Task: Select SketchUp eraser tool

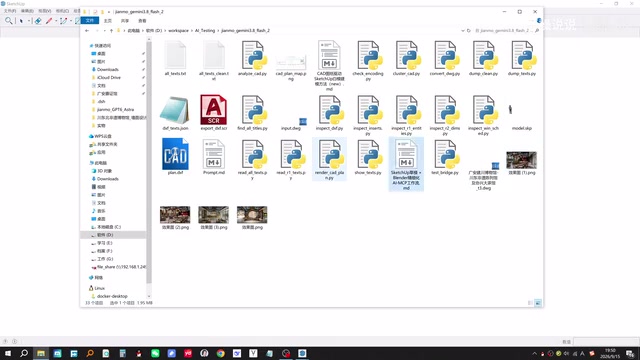Action: click(x=38, y=20)
